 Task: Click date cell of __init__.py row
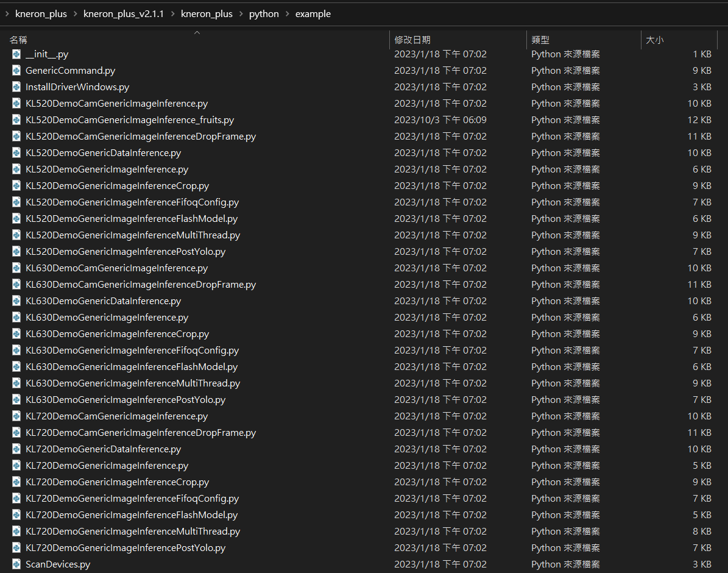(x=440, y=54)
